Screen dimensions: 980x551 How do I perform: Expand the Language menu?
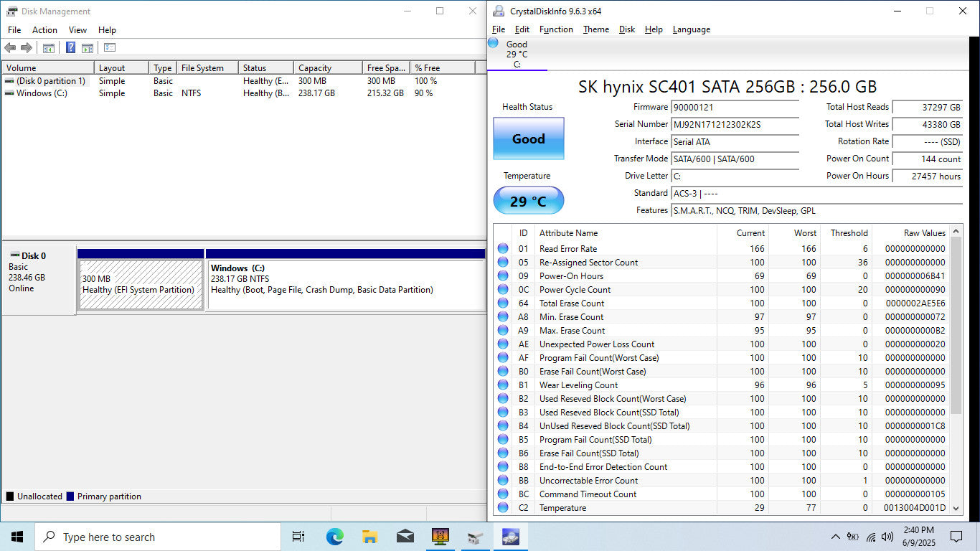click(691, 29)
